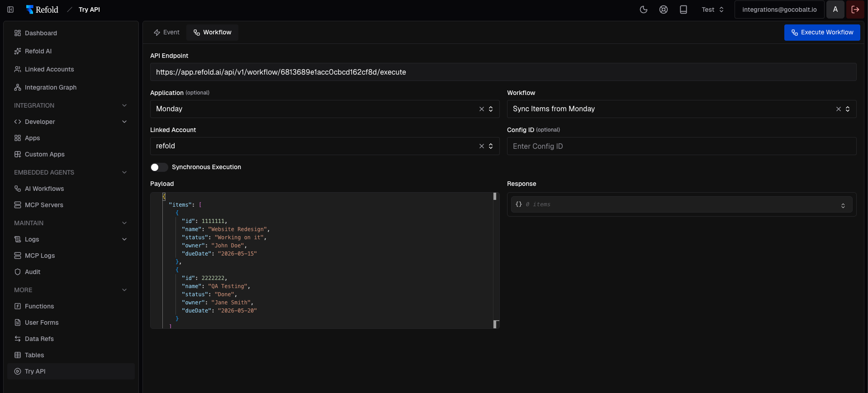Image resolution: width=868 pixels, height=393 pixels.
Task: Click the "2026-05-15" dueDate value
Action: 237,254
